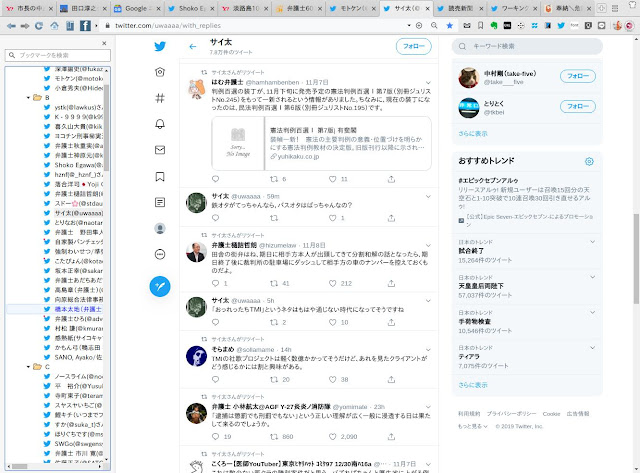
Task: Click the Facebook toolbar icon
Action: click(85, 26)
